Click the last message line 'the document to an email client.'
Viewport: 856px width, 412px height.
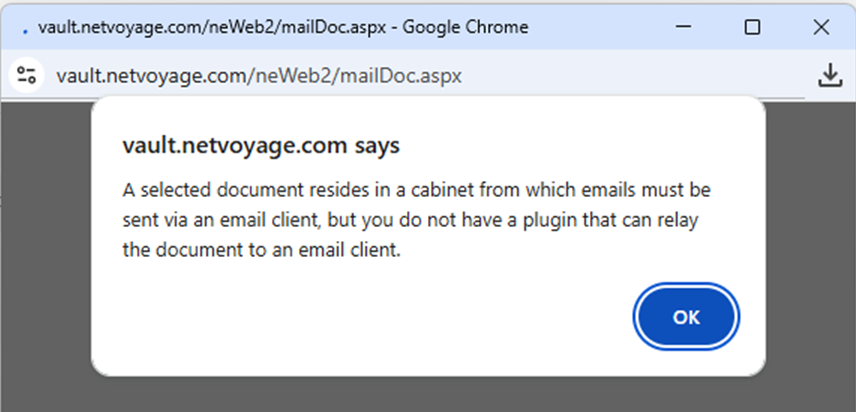pos(261,250)
